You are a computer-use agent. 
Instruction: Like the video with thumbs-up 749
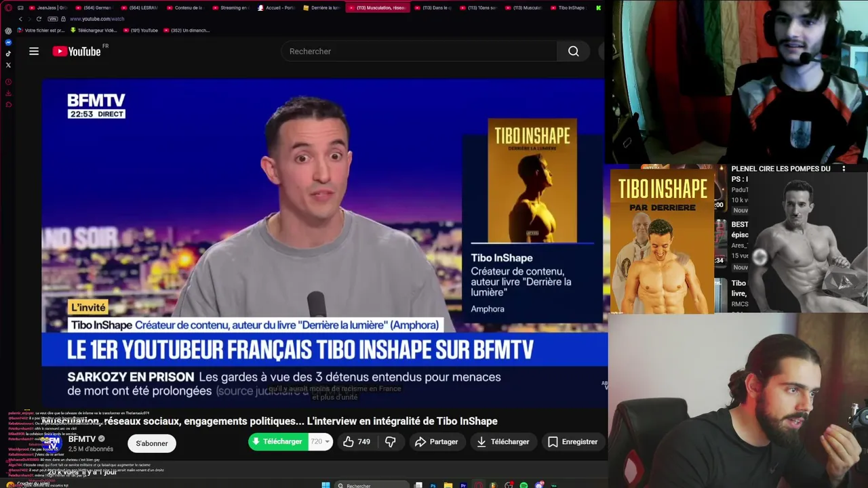(357, 442)
